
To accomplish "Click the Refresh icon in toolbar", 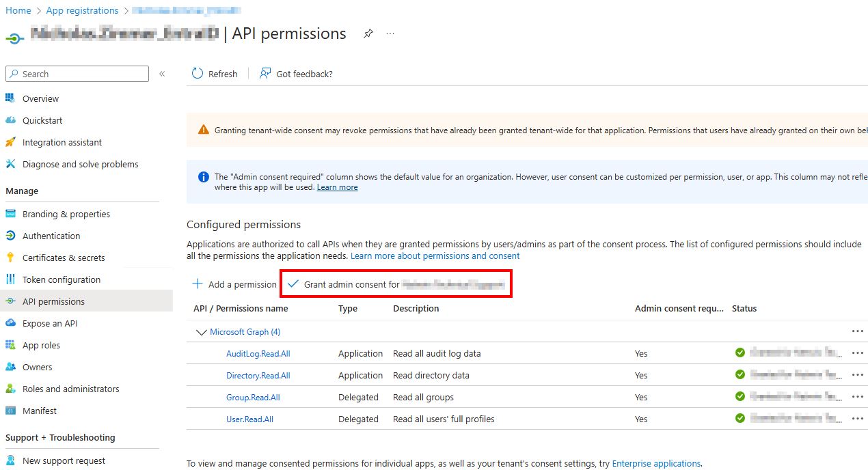I will pyautogui.click(x=198, y=74).
